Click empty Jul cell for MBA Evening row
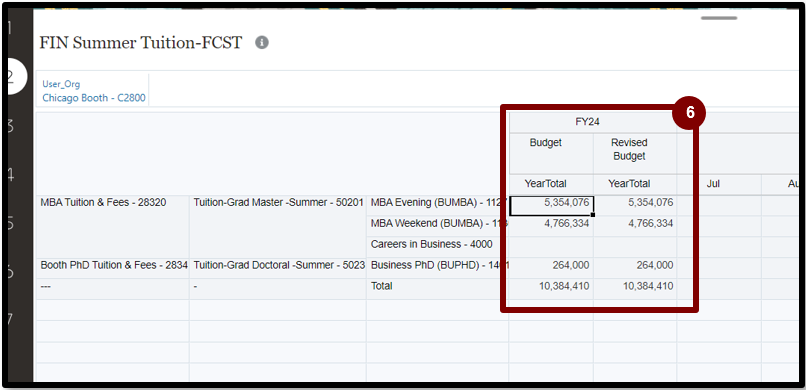This screenshot has width=806, height=390. pos(719,206)
